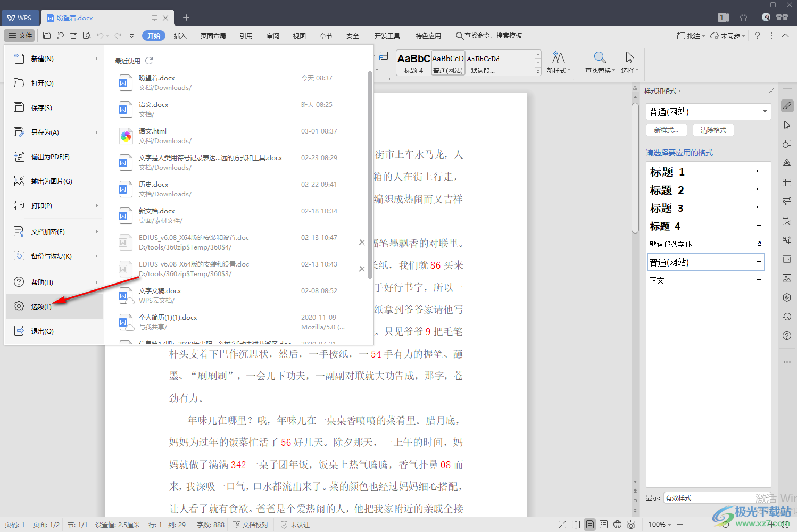Viewport: 797px width, 532px height.
Task: Toggle eye protection mode icon
Action: [631, 525]
